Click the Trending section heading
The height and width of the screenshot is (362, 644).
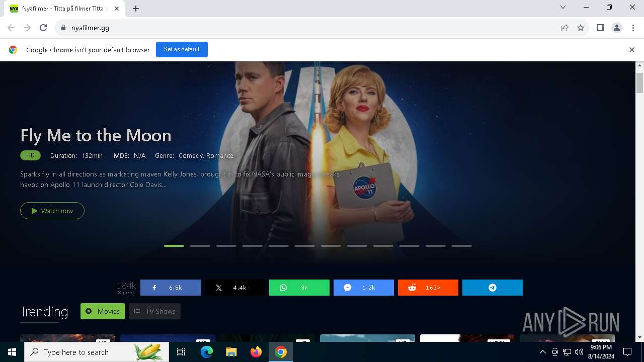[x=44, y=312]
